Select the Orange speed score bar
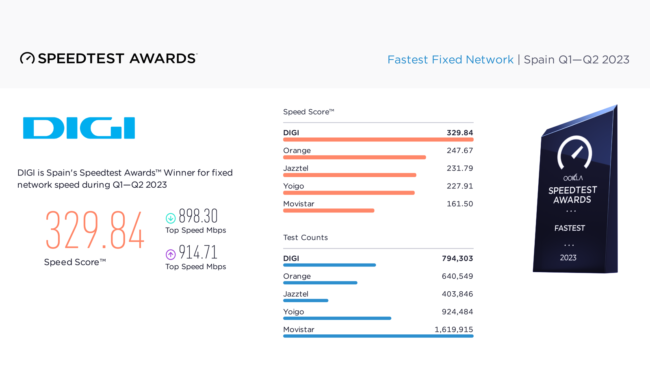The height and width of the screenshot is (390, 650). pos(354,157)
